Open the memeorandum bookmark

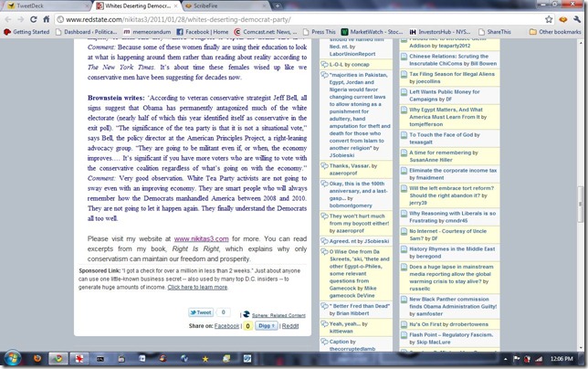(147, 32)
